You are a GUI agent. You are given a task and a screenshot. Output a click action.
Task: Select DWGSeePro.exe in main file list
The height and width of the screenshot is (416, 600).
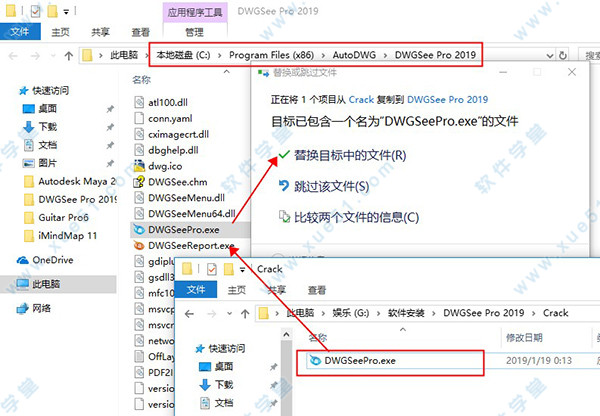[x=184, y=230]
